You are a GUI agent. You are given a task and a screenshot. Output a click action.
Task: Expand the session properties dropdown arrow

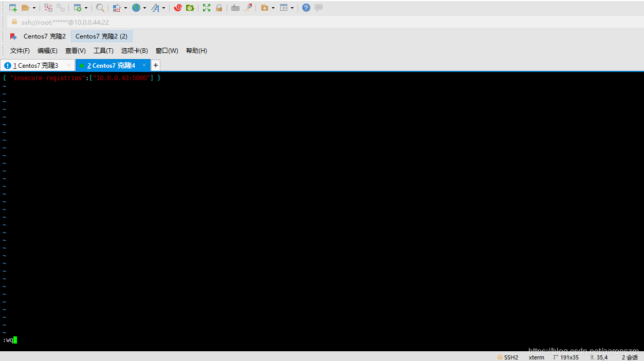[x=86, y=8]
